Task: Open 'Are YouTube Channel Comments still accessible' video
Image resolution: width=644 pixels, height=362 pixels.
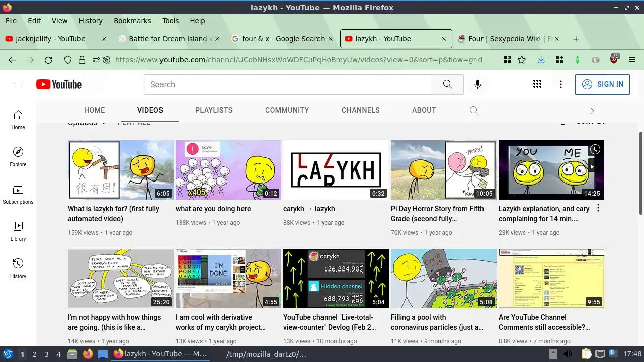Action: (551, 279)
